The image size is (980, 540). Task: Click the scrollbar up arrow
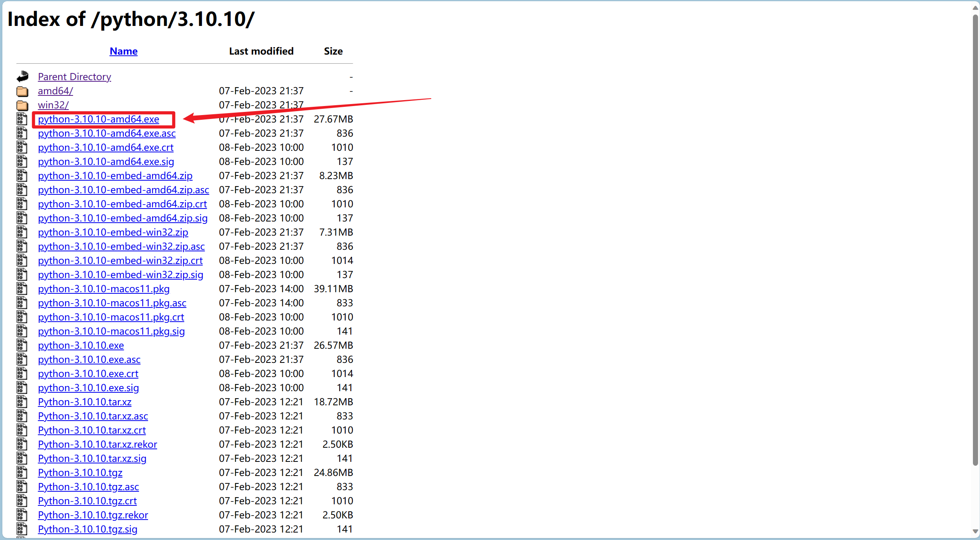(x=975, y=8)
